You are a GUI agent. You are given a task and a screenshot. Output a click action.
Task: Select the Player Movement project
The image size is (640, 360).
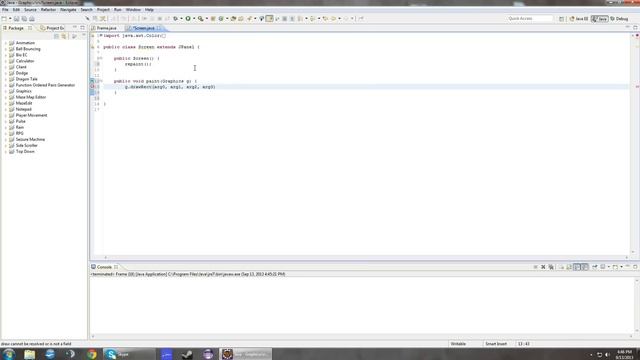coord(31,115)
